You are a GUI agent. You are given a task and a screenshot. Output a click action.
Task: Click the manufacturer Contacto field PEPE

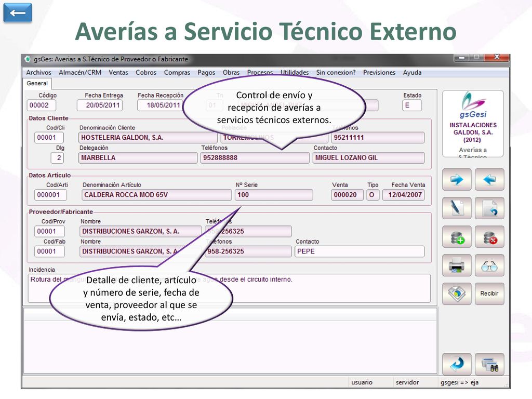coord(360,251)
